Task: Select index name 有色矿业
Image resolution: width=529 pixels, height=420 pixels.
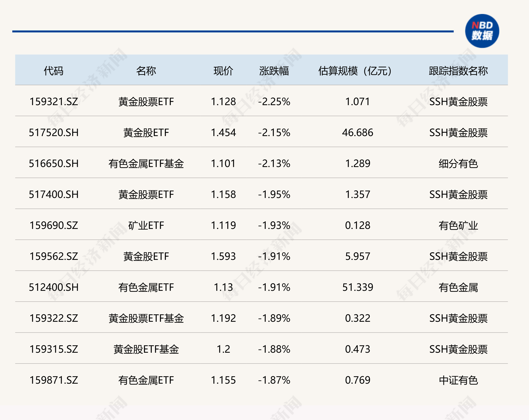Action: [x=458, y=225]
